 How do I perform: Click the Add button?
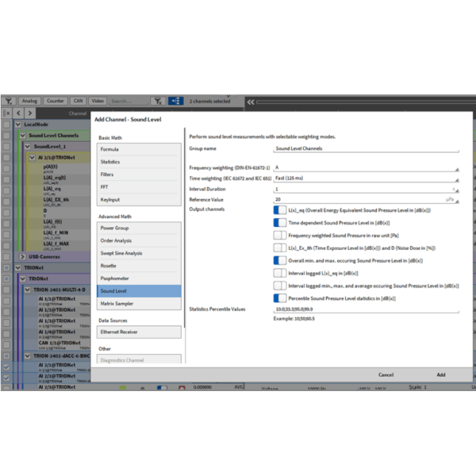tap(440, 374)
